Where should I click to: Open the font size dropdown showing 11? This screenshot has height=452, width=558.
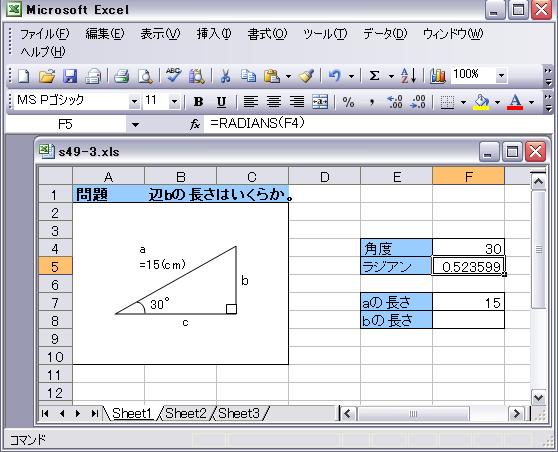coord(174,102)
